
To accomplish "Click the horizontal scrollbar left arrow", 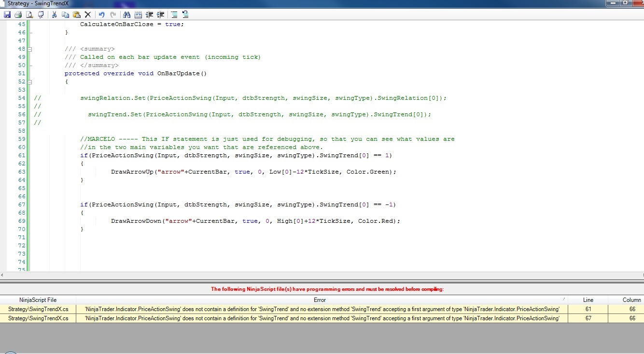I will tap(3, 274).
